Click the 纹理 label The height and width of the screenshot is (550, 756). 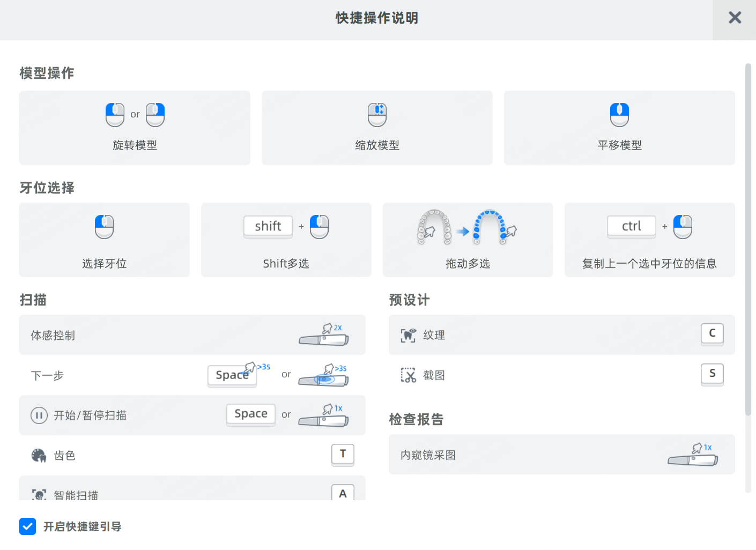(434, 335)
